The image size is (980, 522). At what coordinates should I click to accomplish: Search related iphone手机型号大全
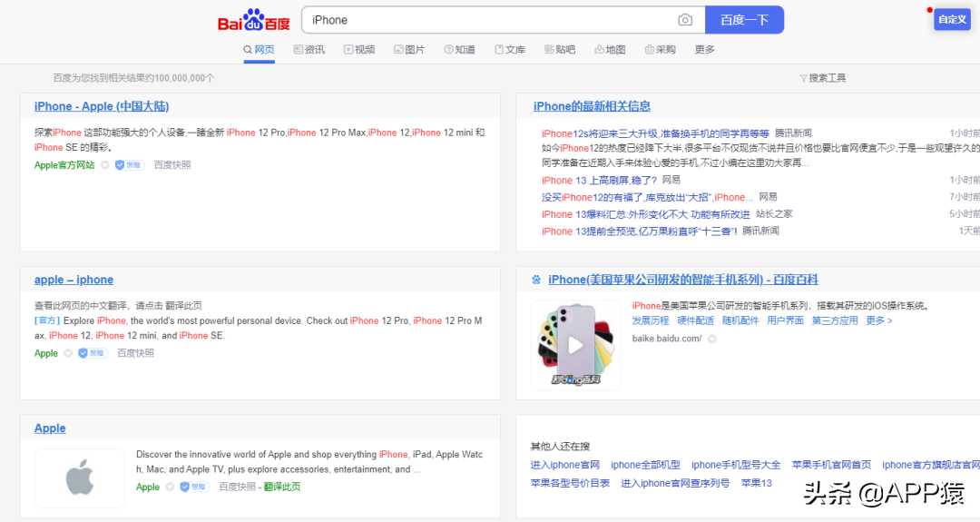(736, 465)
